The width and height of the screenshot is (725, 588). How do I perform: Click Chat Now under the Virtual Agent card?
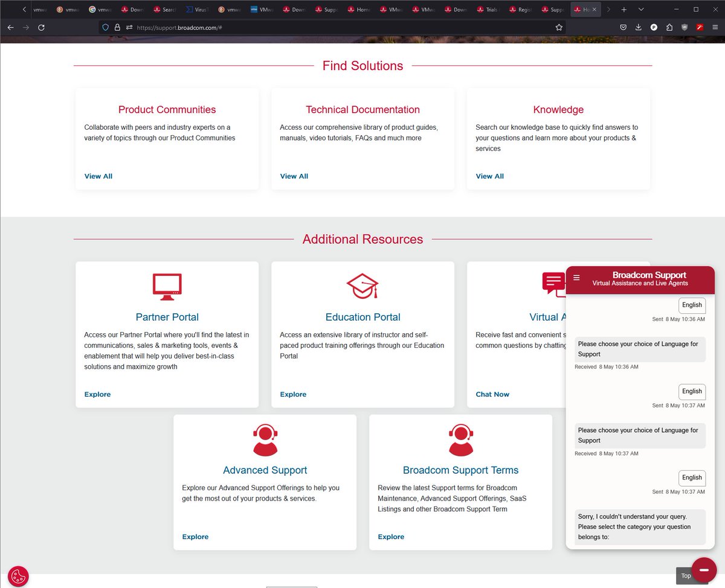492,394
